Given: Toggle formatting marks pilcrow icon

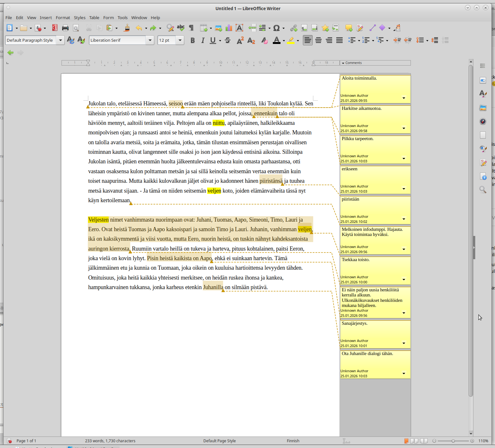Looking at the screenshot, I should tap(191, 28).
